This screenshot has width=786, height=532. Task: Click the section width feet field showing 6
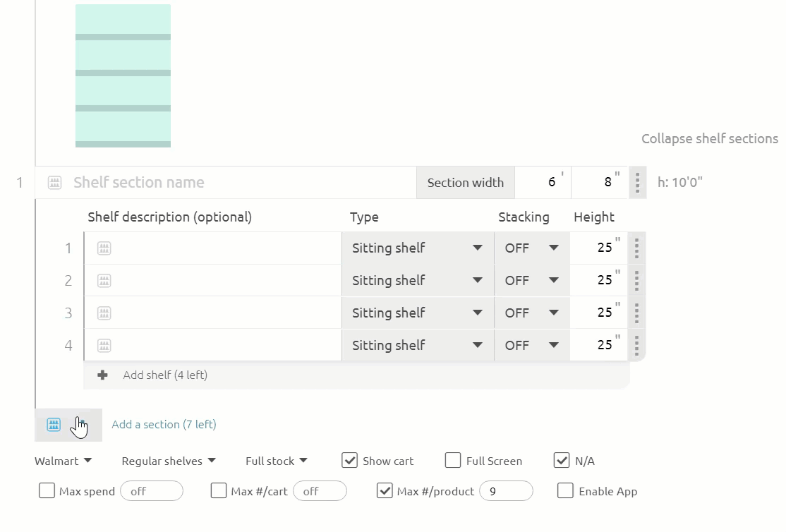coord(543,183)
